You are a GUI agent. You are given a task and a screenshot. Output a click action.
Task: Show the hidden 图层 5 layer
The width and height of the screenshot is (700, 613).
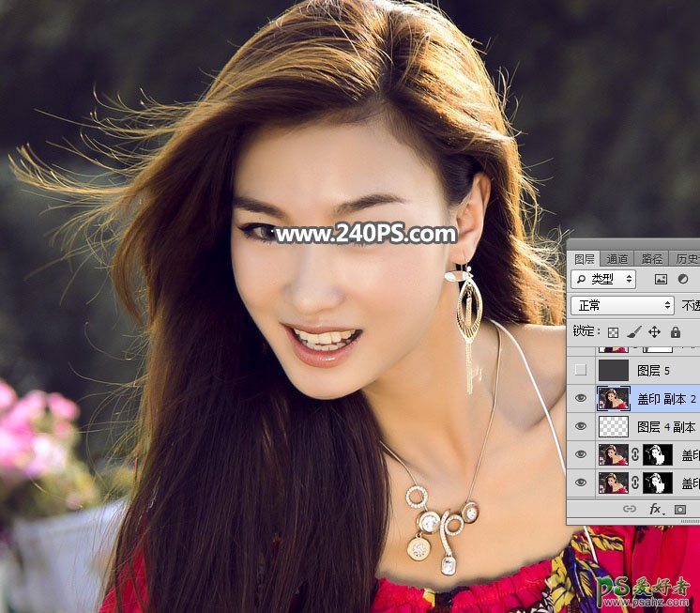(581, 370)
